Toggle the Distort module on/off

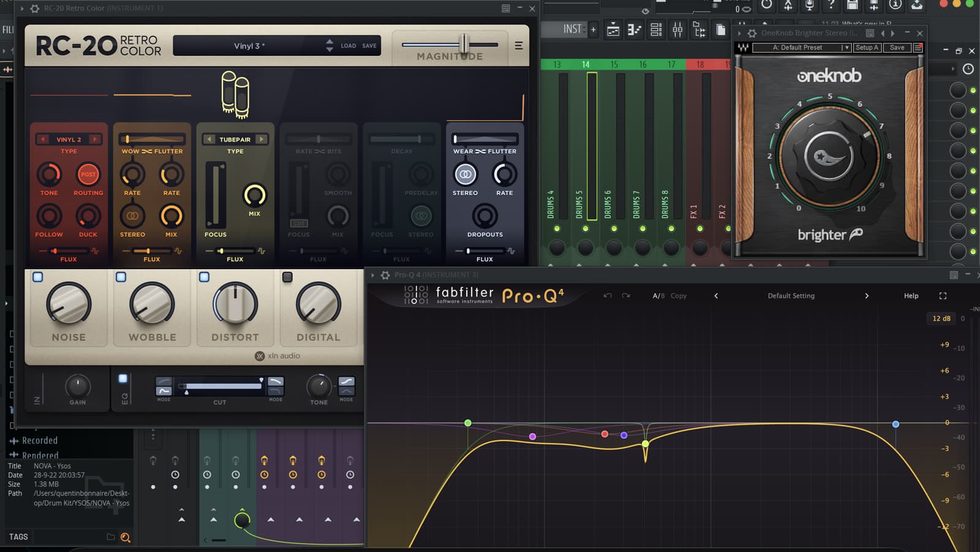point(205,277)
